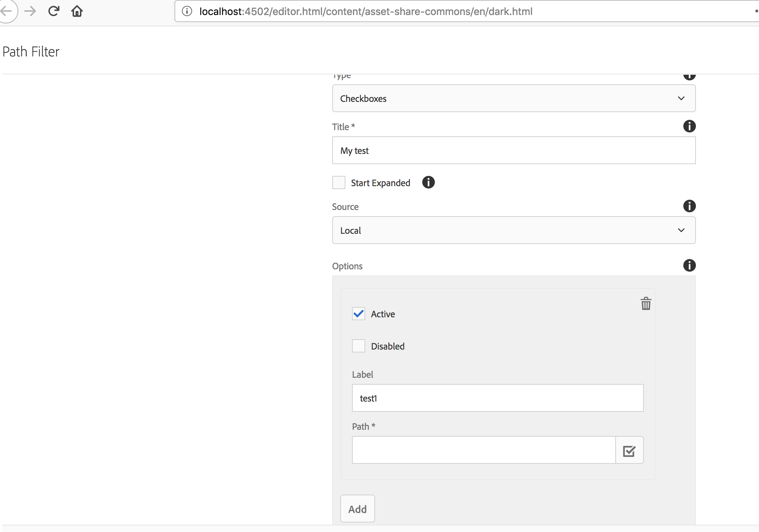Enable the Start Expanded checkbox

click(338, 182)
